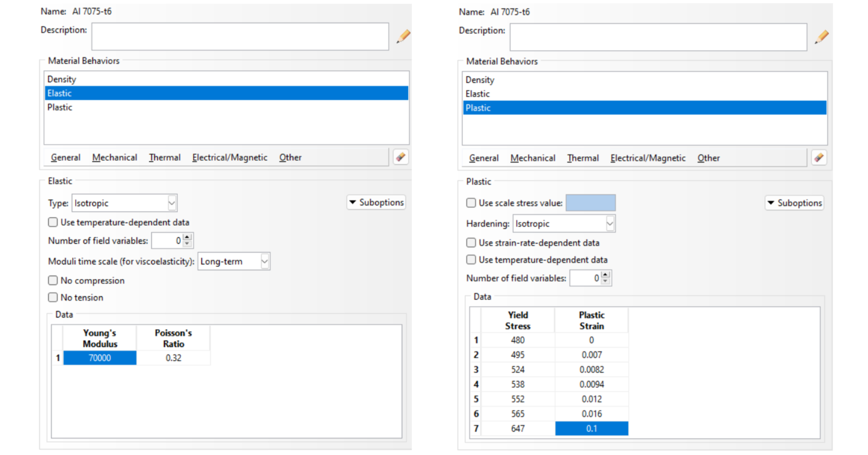Screen dimensions: 868x455
Task: Check Use scale stress value option
Action: coord(471,203)
